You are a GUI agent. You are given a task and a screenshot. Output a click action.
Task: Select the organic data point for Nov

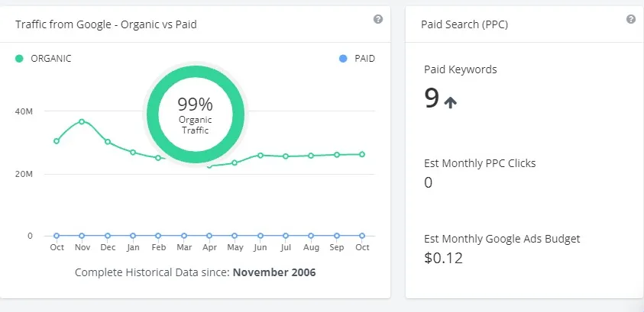82,122
